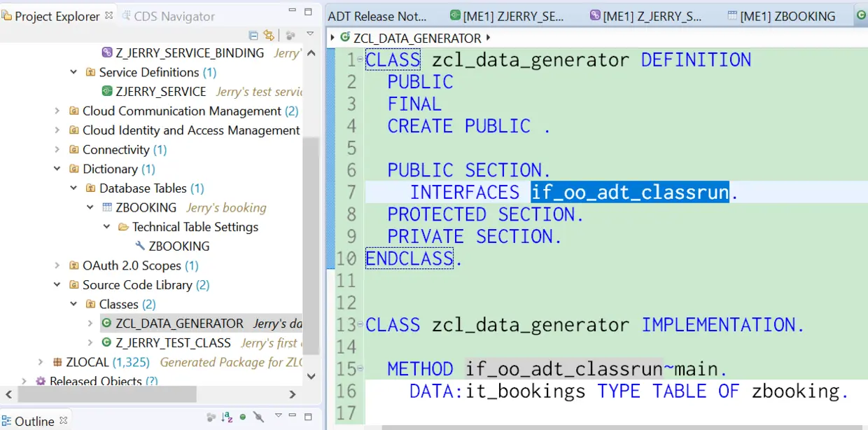
Task: Close the Project Explorer tab
Action: point(108,15)
